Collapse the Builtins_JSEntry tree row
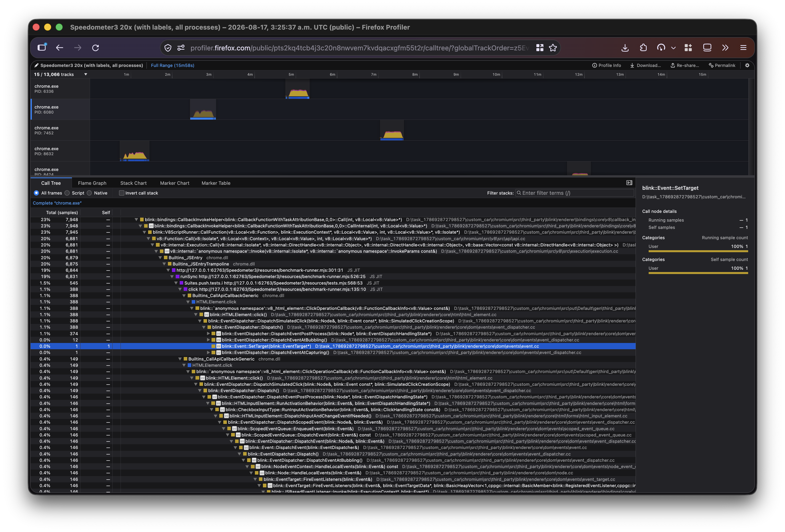The width and height of the screenshot is (785, 532). 160,258
